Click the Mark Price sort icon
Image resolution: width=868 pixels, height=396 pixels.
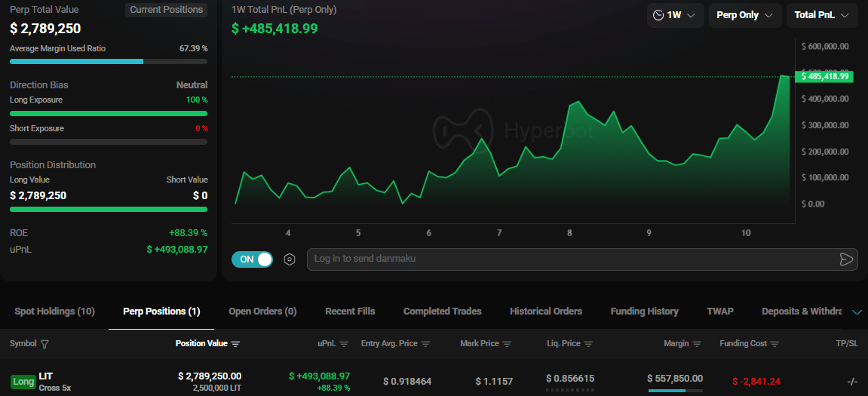click(x=507, y=344)
